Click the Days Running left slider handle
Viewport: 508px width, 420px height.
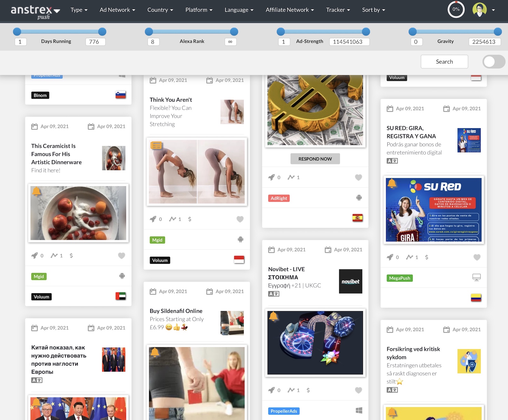point(17,31)
